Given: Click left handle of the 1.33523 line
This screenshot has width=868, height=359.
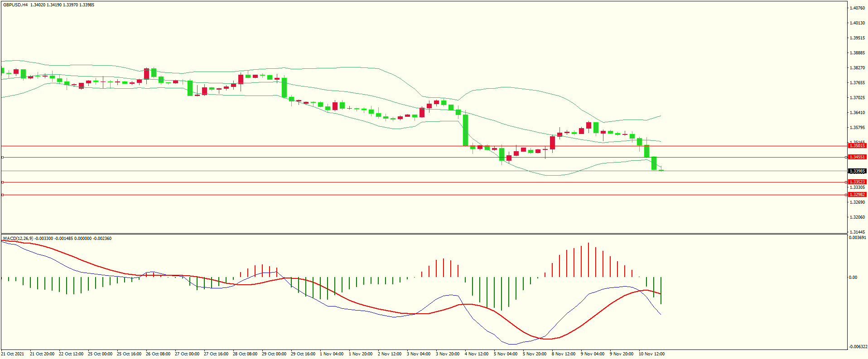Looking at the screenshot, I should point(3,182).
